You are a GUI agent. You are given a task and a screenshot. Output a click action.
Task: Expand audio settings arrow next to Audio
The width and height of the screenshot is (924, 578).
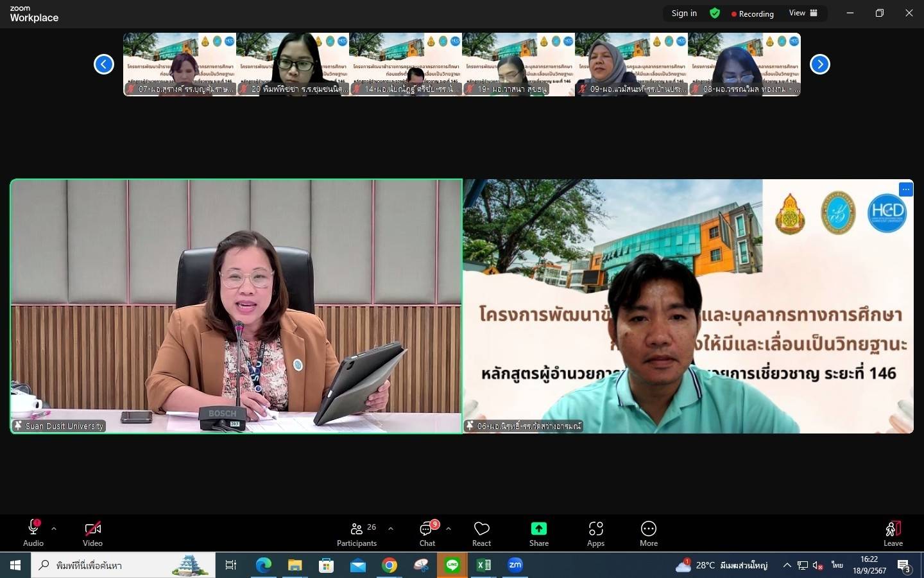(x=54, y=529)
